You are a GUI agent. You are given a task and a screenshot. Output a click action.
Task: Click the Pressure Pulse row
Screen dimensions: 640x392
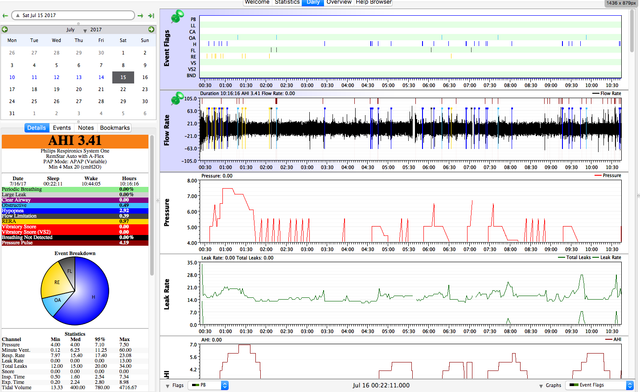point(75,243)
